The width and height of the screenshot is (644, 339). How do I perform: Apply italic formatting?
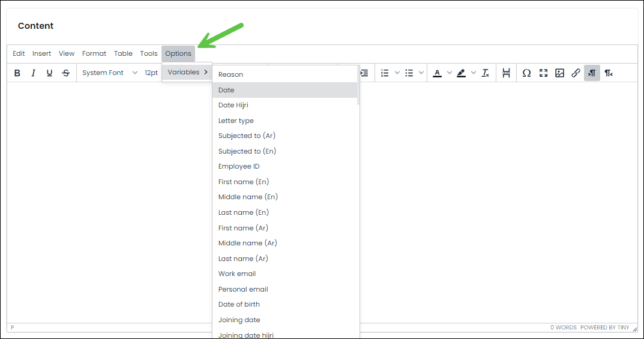click(34, 73)
